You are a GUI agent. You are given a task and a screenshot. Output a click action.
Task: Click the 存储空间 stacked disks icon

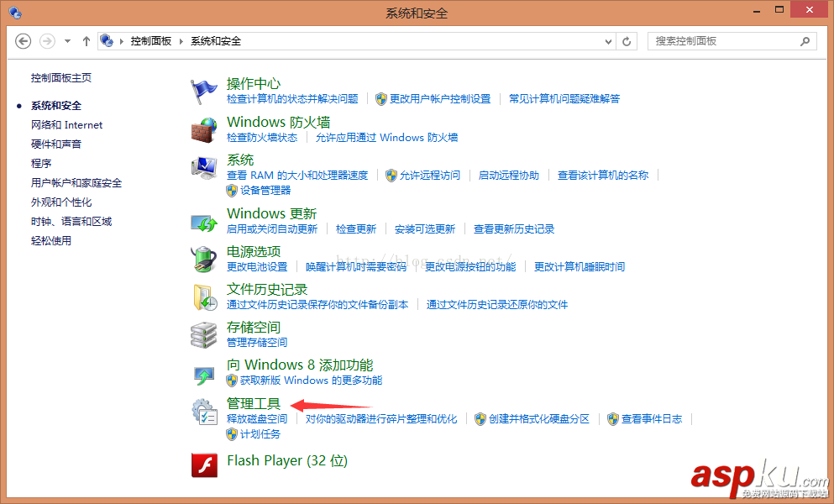click(203, 333)
